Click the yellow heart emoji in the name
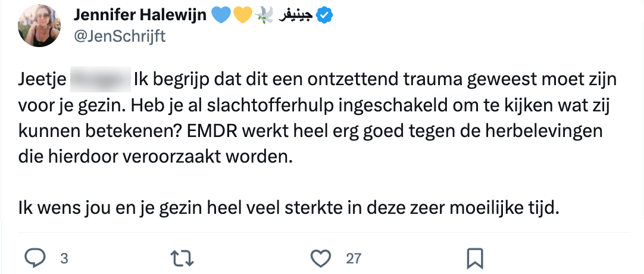This screenshot has height=274, width=644. 242,16
